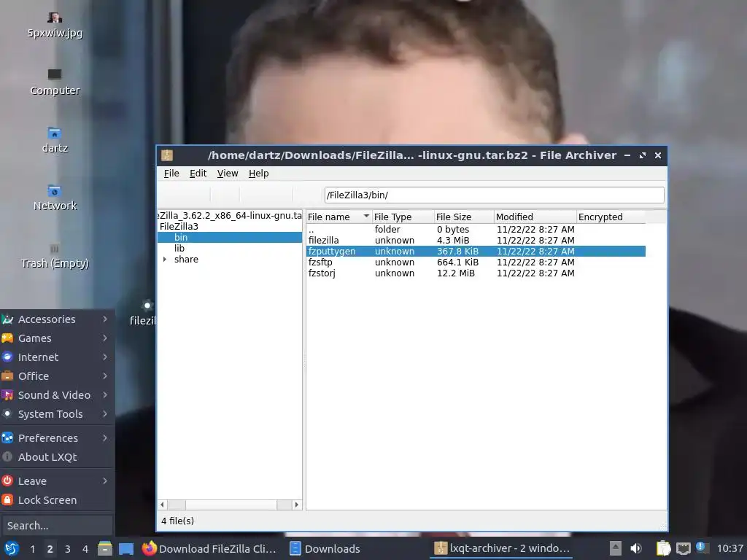Open the Edit menu in File Archiver

point(198,174)
